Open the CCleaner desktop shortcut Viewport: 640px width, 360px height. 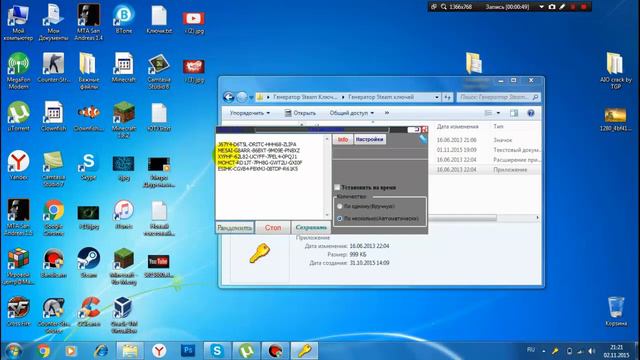[89, 311]
